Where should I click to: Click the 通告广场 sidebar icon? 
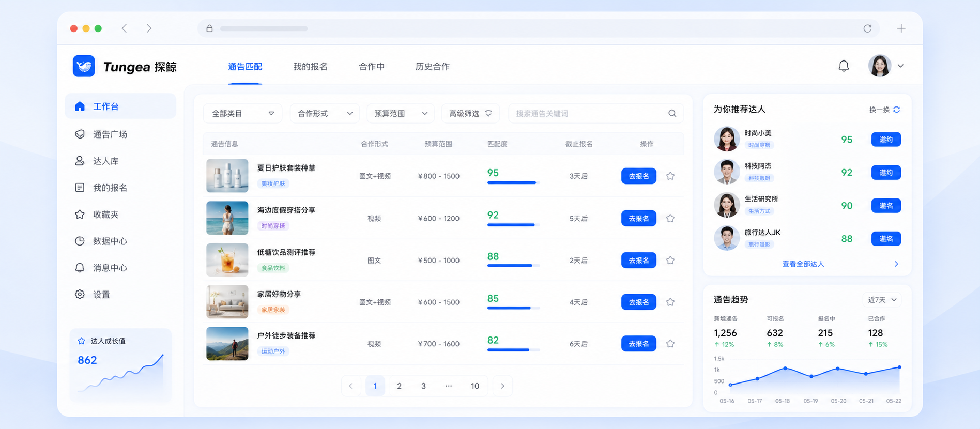(80, 134)
